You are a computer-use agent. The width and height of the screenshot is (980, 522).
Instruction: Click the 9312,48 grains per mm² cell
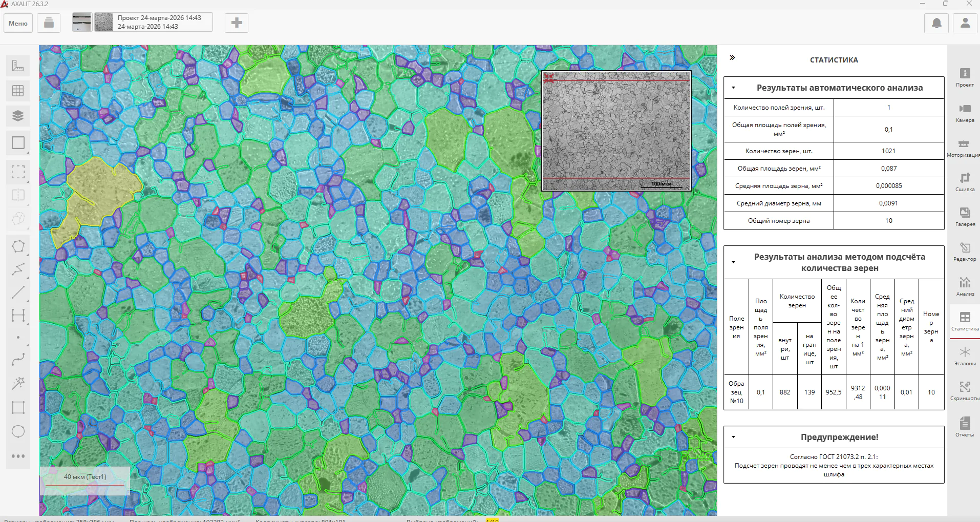pos(858,392)
